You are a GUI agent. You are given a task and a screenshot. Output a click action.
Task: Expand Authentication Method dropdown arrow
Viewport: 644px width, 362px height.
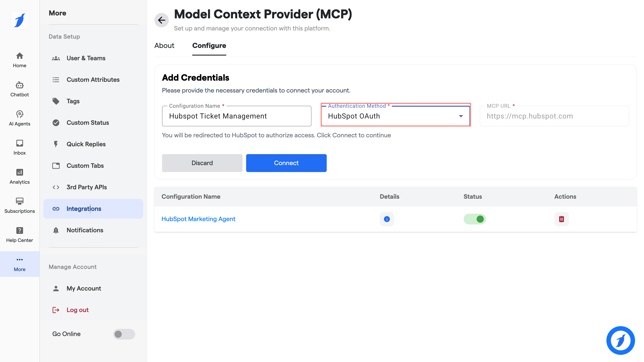461,116
